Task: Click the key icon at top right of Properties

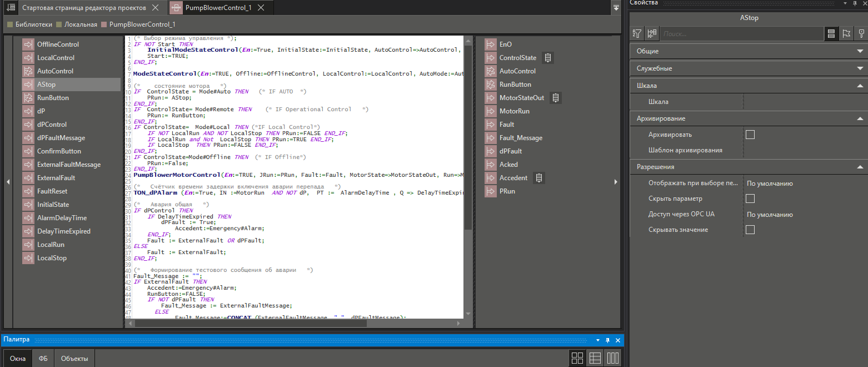Action: [861, 33]
